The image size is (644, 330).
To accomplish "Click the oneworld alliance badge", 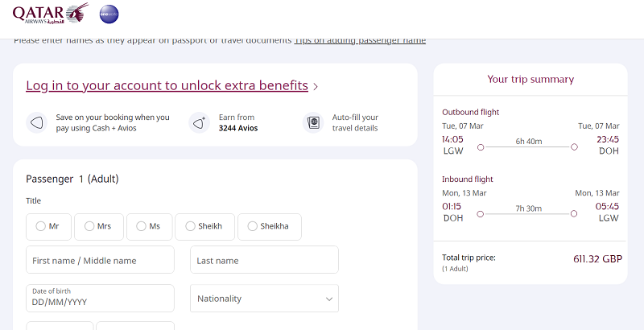I will click(109, 14).
